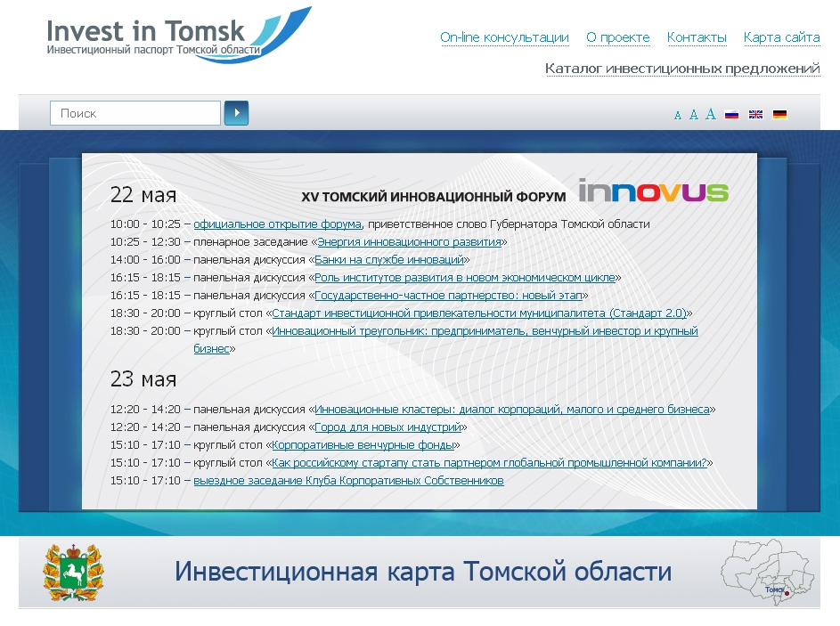Open Каталог инвестиционных предложений
The height and width of the screenshot is (626, 840).
(x=682, y=69)
